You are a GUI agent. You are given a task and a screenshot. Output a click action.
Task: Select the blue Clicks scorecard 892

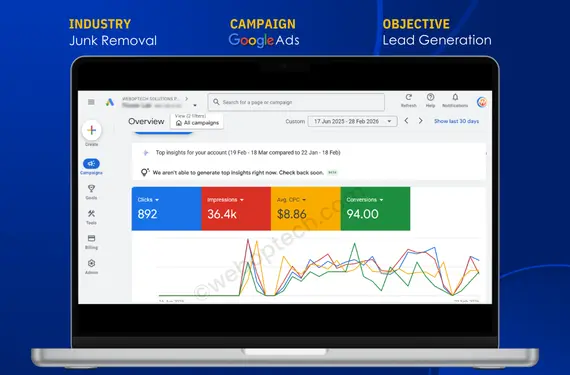(166, 209)
